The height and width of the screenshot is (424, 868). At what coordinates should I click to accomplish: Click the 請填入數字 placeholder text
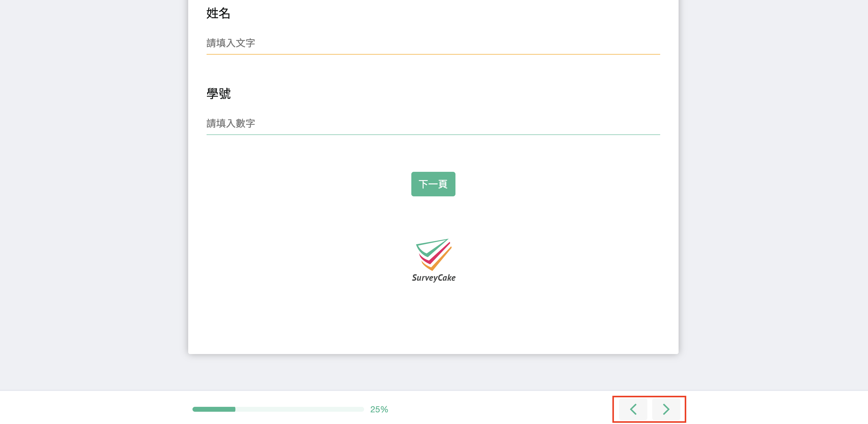pyautogui.click(x=230, y=123)
